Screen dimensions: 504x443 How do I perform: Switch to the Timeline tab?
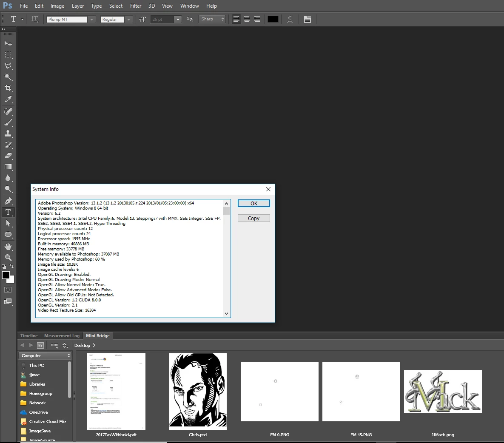tap(29, 336)
